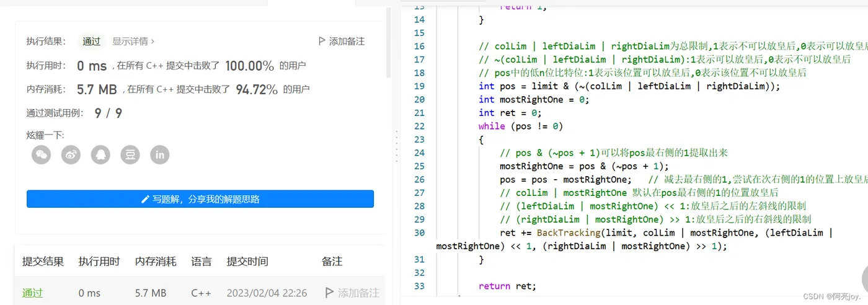The image size is (868, 305).
Task: Click the pencil icon on 写题解 button
Action: tap(146, 199)
